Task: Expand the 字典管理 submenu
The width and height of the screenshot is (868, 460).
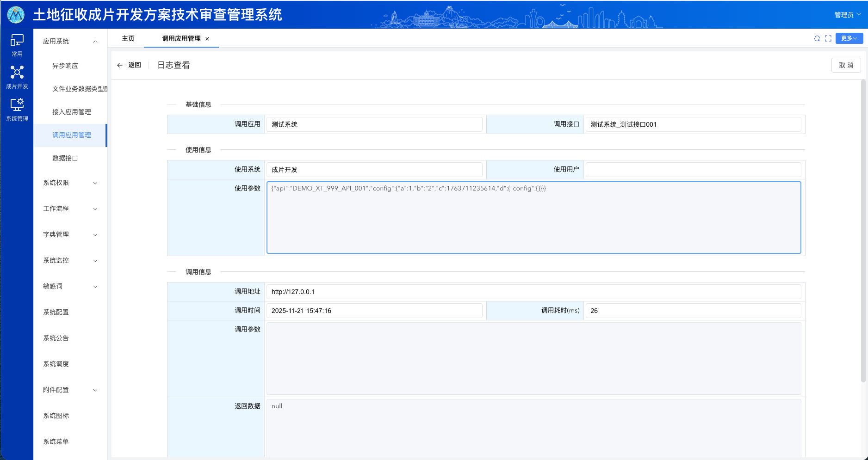Action: point(69,234)
